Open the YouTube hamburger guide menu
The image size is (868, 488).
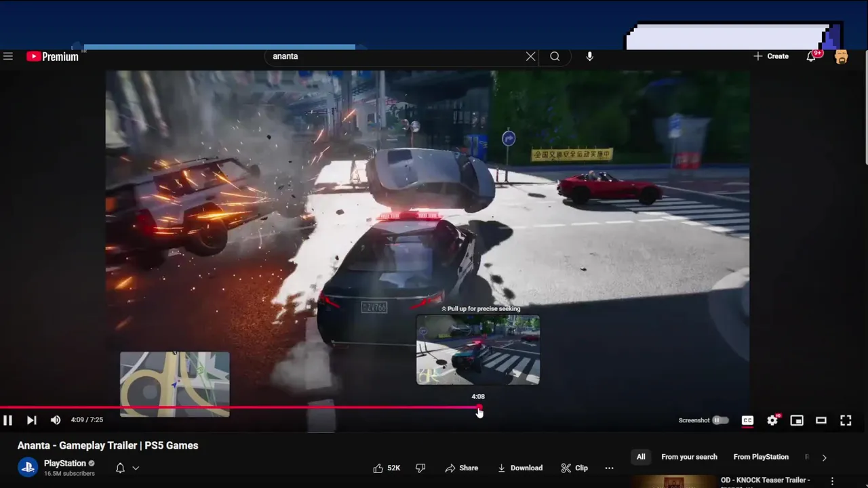tap(8, 56)
